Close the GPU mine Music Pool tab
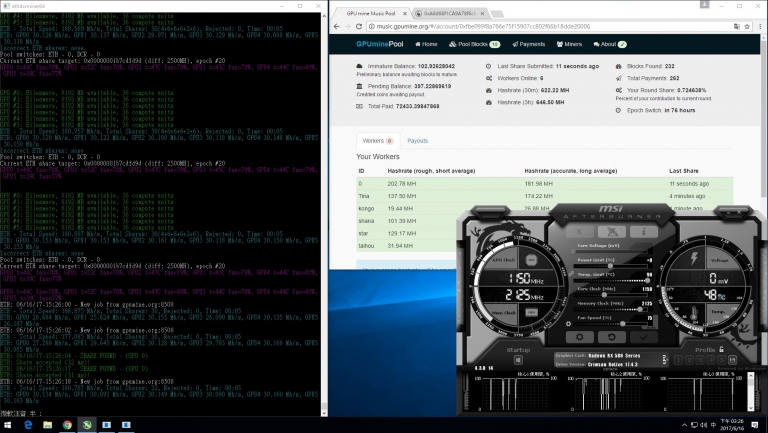 coord(405,13)
